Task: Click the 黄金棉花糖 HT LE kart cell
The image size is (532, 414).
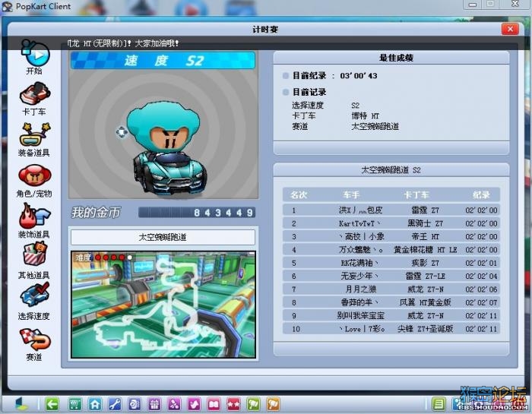Action: [x=425, y=250]
